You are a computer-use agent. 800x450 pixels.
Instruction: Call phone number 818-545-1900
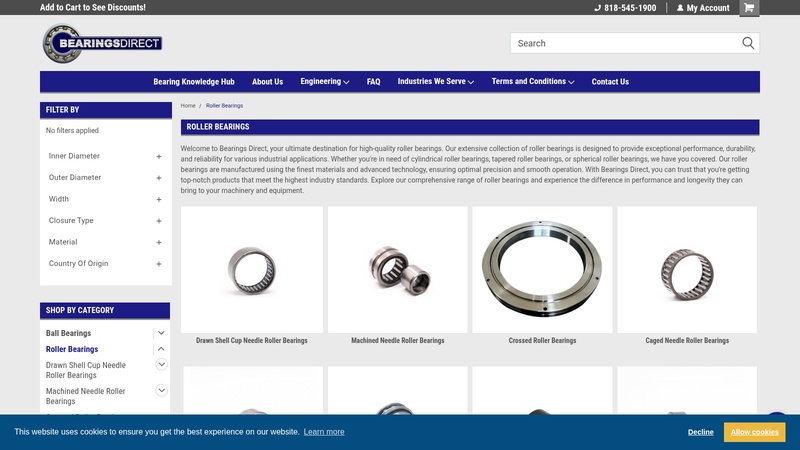pos(625,8)
